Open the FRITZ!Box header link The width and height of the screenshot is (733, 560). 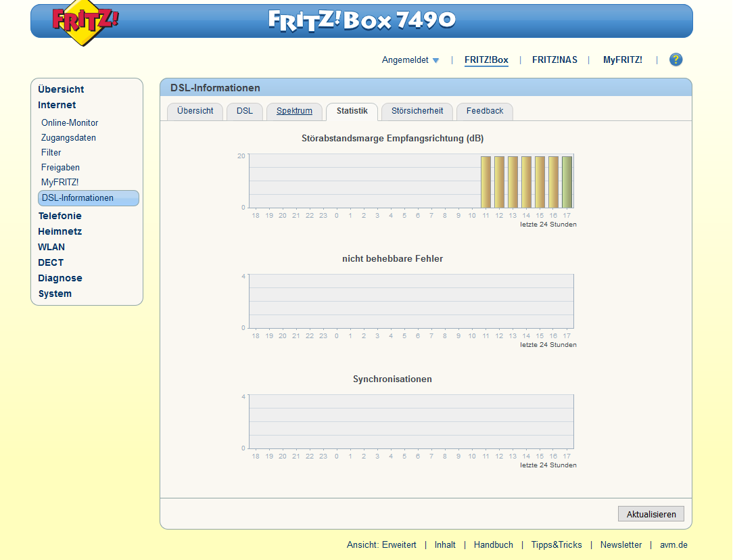point(486,60)
